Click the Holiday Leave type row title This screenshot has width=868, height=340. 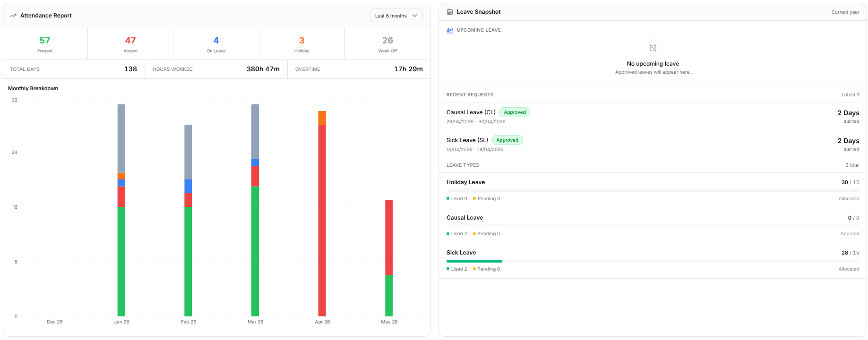tap(465, 182)
